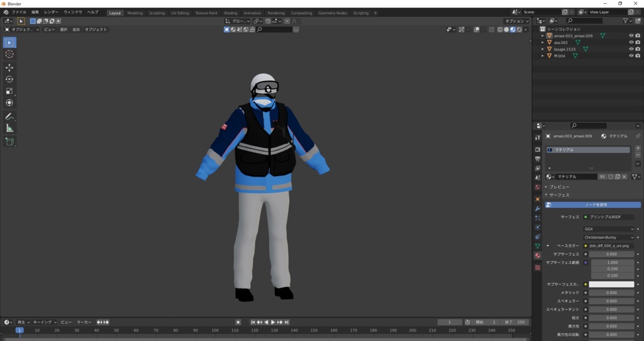This screenshot has width=644, height=341.
Task: Expand bougoi.1533 tree item
Action: point(543,49)
